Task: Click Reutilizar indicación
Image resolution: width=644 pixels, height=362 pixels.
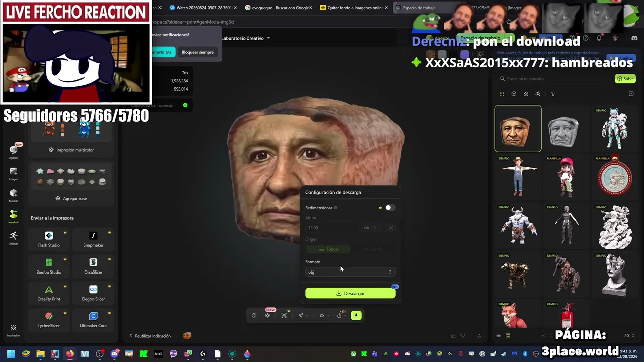Action: coord(150,336)
